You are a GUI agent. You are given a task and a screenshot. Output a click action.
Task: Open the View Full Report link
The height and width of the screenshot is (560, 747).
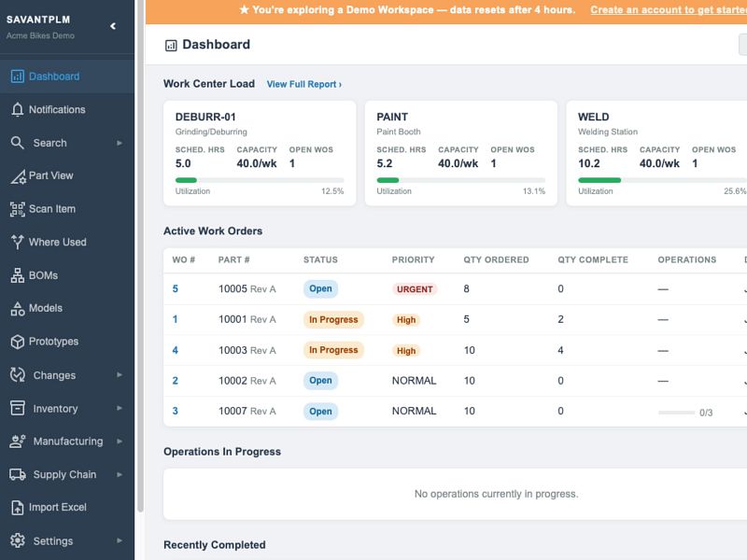(304, 84)
